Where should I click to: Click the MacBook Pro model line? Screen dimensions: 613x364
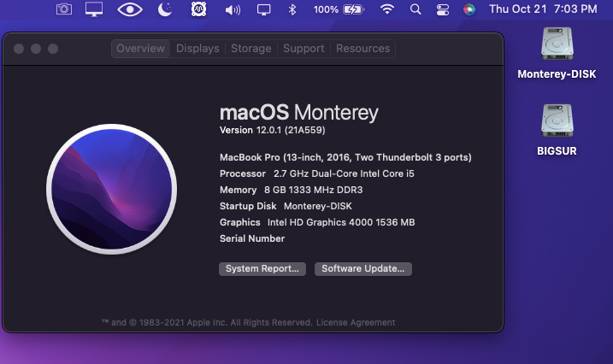345,157
